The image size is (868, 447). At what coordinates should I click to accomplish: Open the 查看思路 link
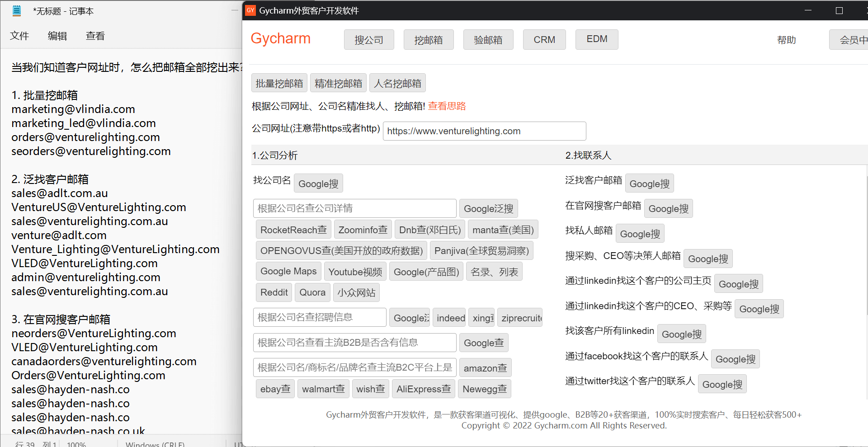(x=447, y=106)
